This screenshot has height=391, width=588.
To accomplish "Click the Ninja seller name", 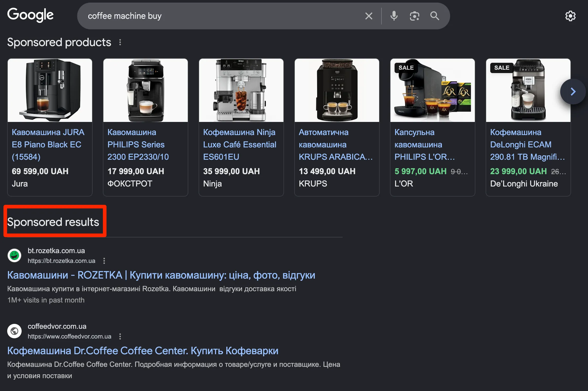I will point(212,184).
